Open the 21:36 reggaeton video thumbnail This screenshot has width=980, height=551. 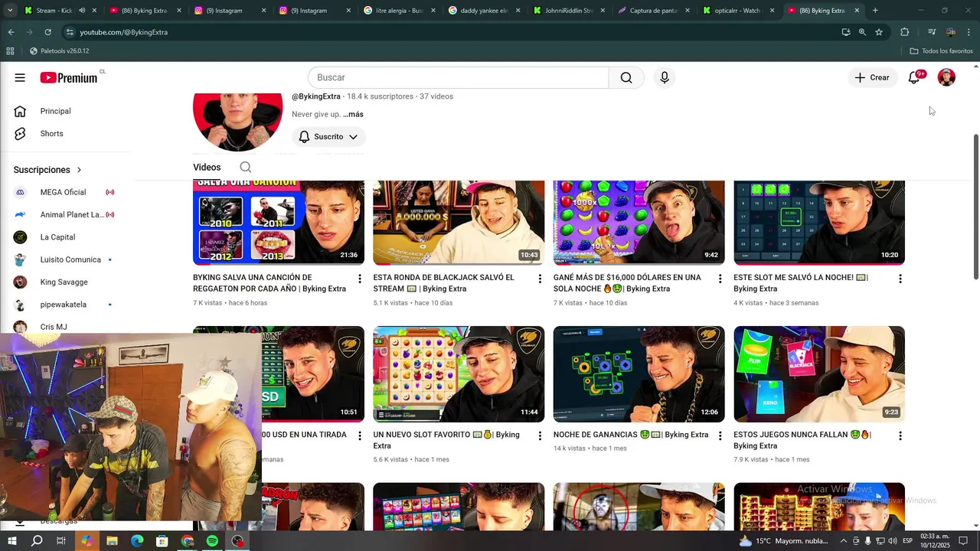pyautogui.click(x=279, y=223)
